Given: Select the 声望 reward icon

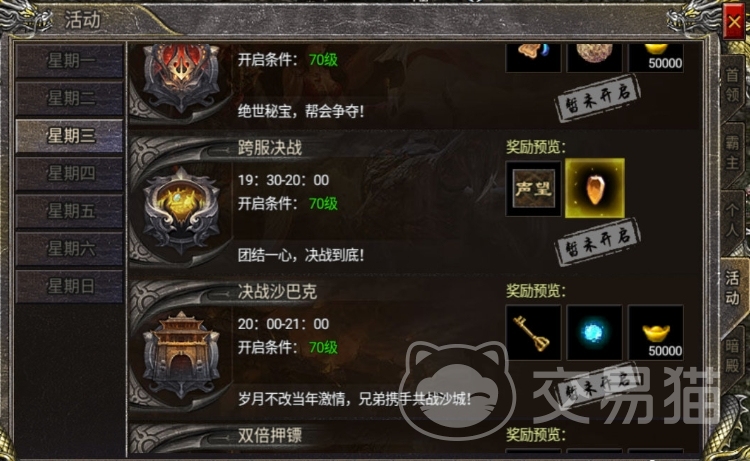Looking at the screenshot, I should tap(533, 189).
